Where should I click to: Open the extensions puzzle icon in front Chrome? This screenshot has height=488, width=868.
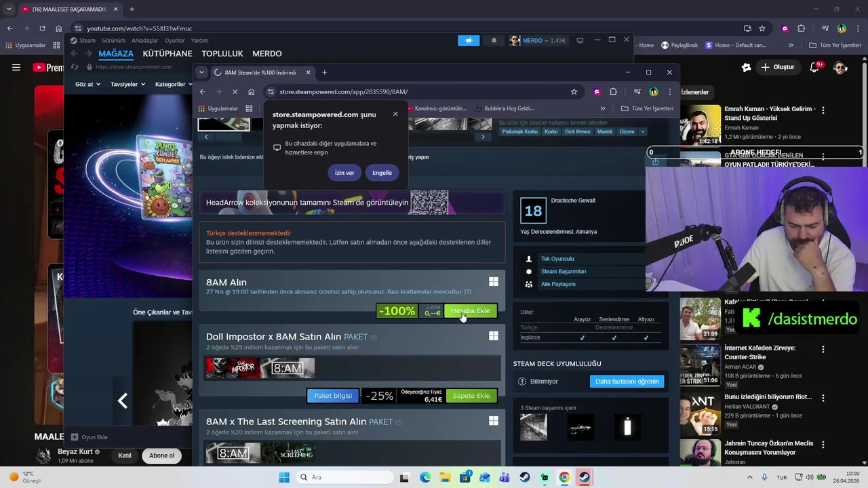(613, 91)
